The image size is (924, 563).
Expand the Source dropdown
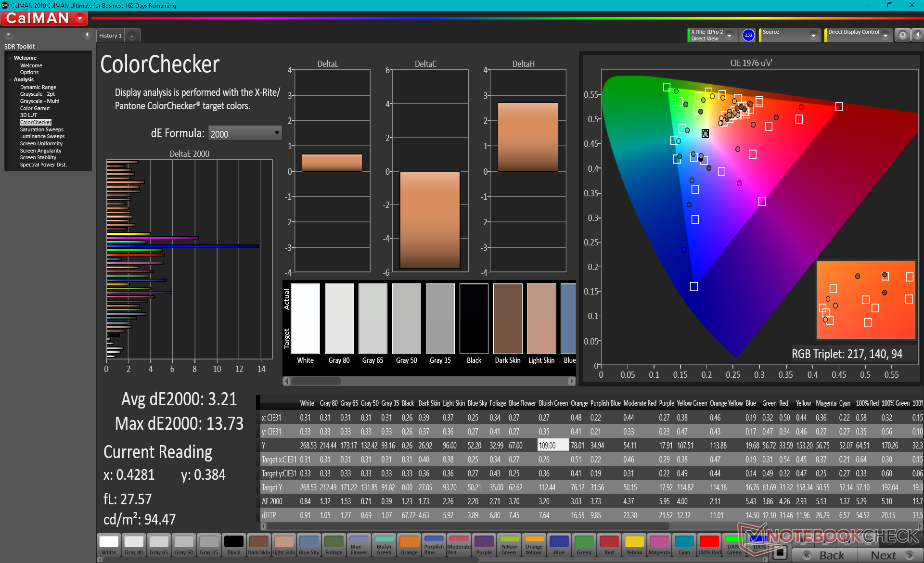coord(813,35)
